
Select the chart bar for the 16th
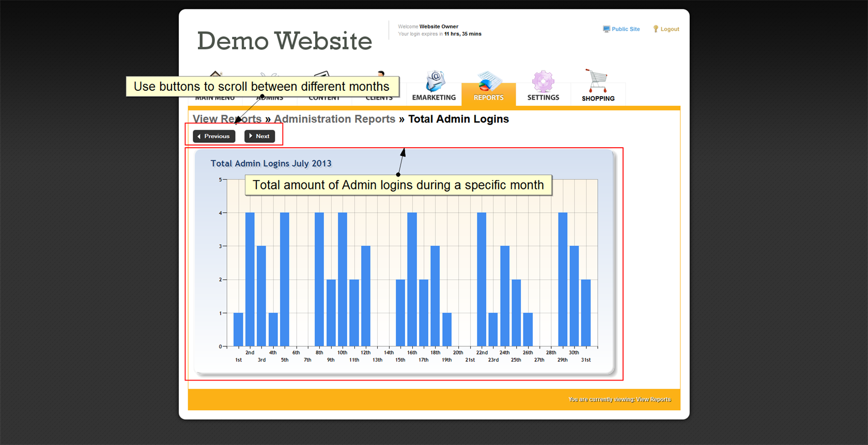tap(412, 279)
